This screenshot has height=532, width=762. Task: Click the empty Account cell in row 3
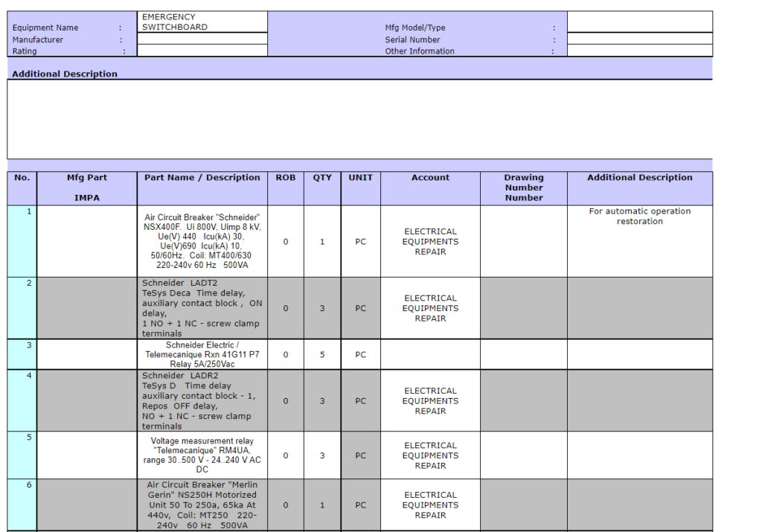tap(430, 355)
